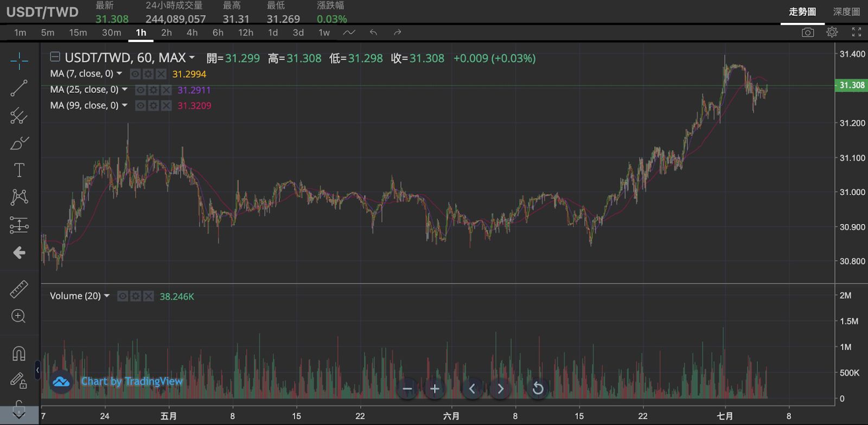The width and height of the screenshot is (868, 425).
Task: Hide the Volume indicator eye icon
Action: (x=123, y=296)
